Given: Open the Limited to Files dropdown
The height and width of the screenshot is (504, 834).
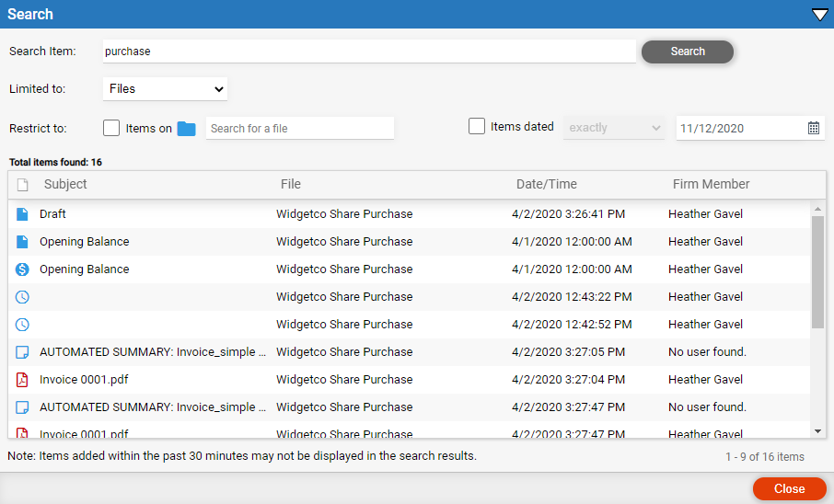Looking at the screenshot, I should (165, 89).
